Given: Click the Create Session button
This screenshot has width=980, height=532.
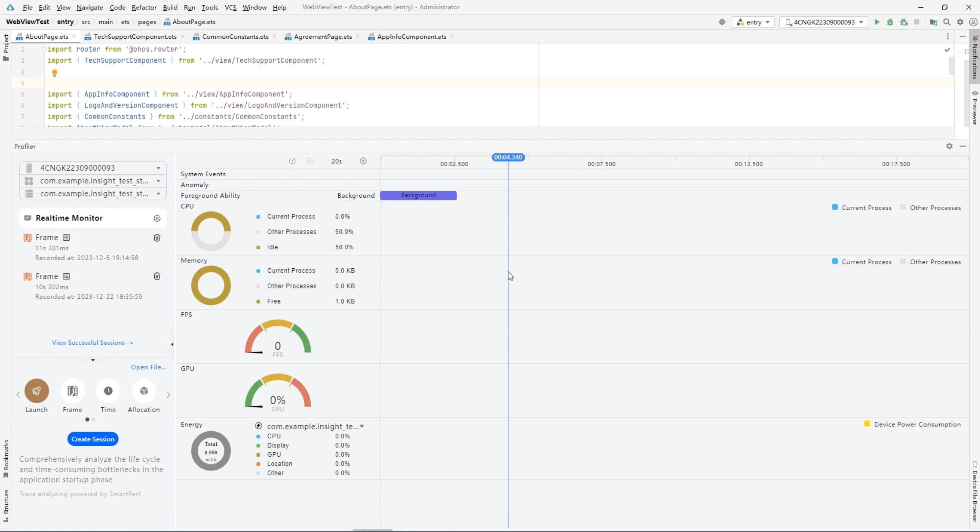Looking at the screenshot, I should pyautogui.click(x=93, y=439).
